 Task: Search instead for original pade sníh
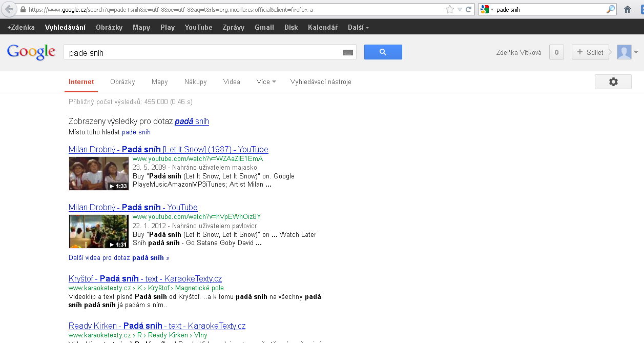136,132
